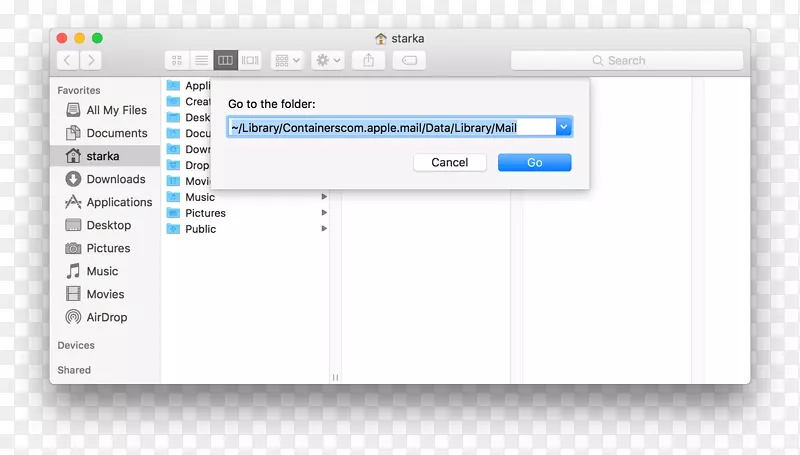Switch Finder to Cover Flow view
800x455 pixels.
point(250,60)
